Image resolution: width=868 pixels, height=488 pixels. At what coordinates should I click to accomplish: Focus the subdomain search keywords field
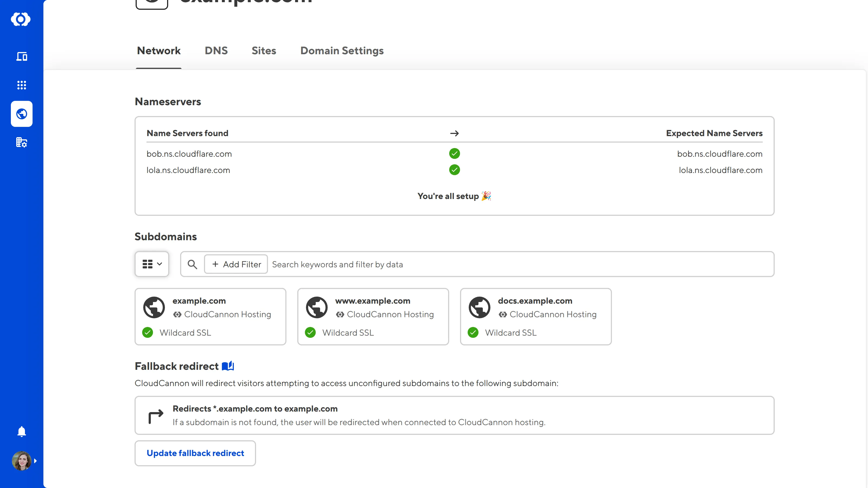pos(505,264)
